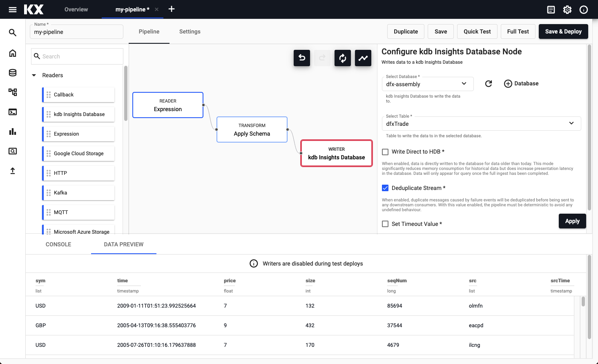
Task: Click the sym column header
Action: 40,281
